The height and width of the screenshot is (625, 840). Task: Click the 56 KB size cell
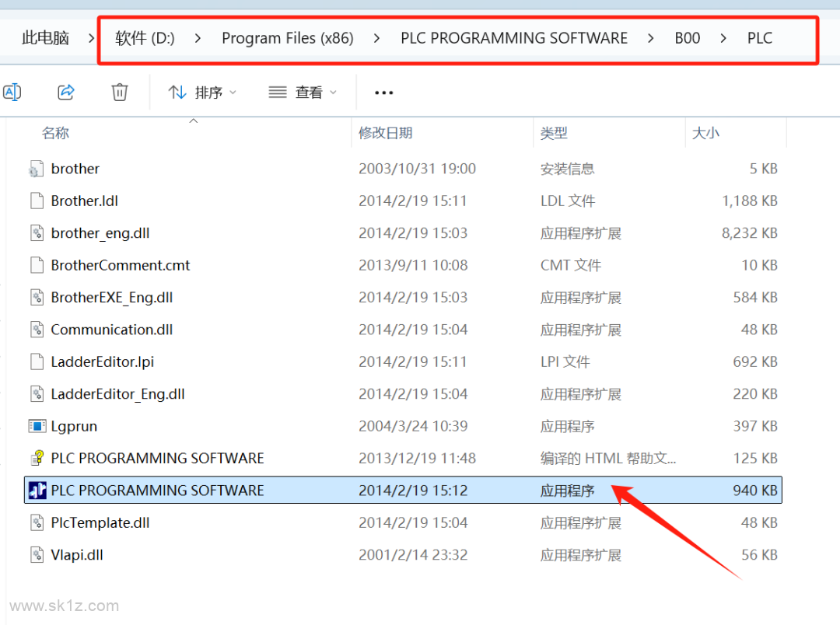[x=759, y=555]
